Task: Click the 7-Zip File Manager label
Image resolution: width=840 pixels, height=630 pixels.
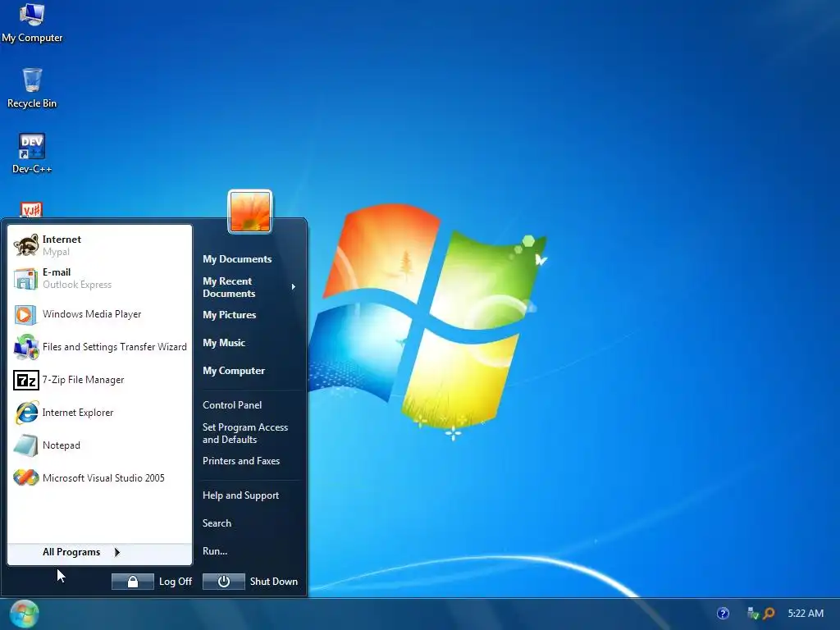Action: (x=83, y=380)
